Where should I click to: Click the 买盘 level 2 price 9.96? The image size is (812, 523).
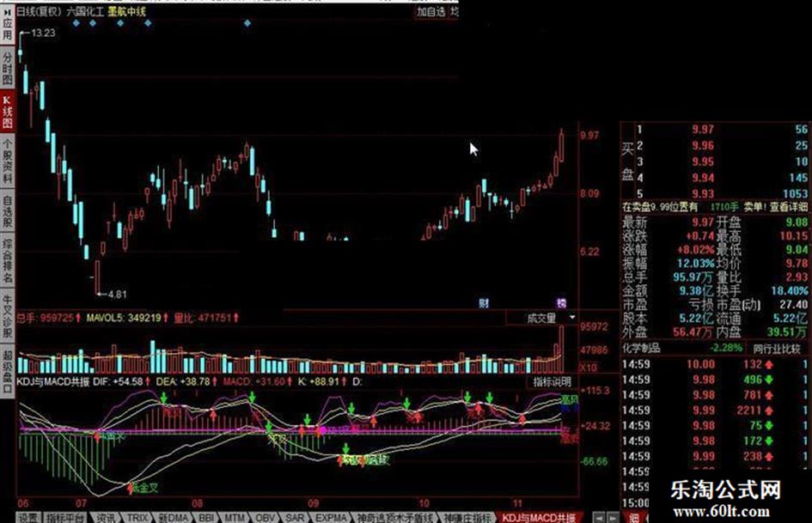pyautogui.click(x=703, y=145)
